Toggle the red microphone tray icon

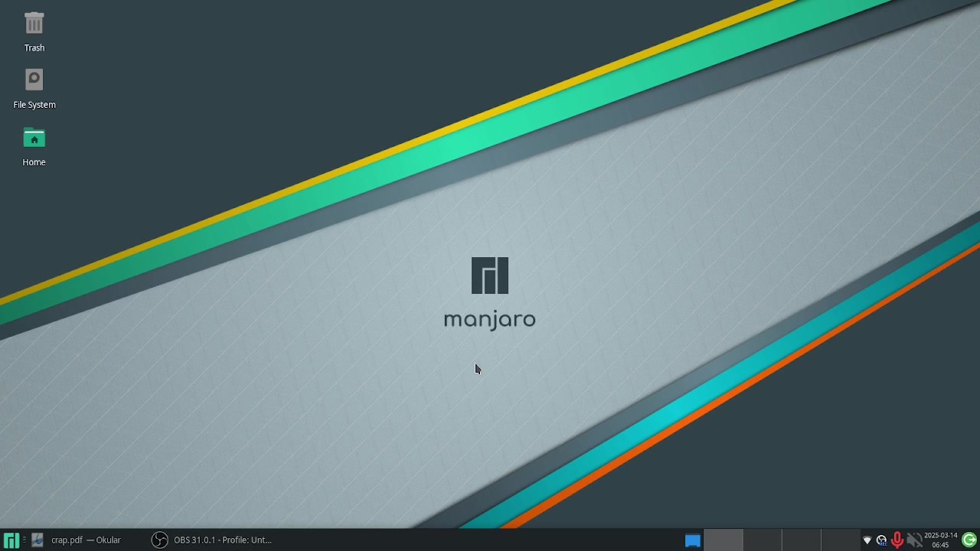897,540
